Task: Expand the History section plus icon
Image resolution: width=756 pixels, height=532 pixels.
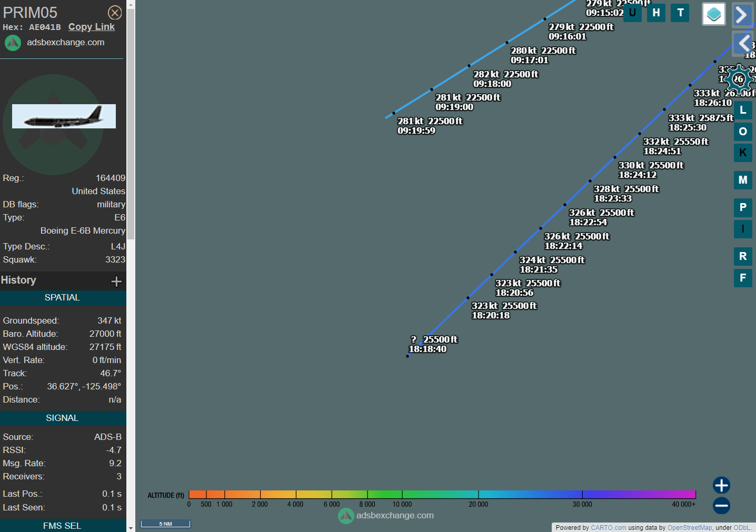Action: 116,281
